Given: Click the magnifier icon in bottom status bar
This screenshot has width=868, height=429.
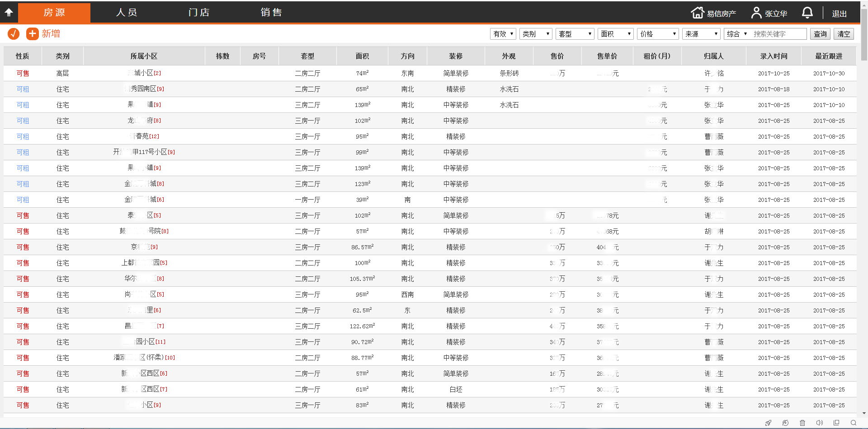Looking at the screenshot, I should pos(853,423).
